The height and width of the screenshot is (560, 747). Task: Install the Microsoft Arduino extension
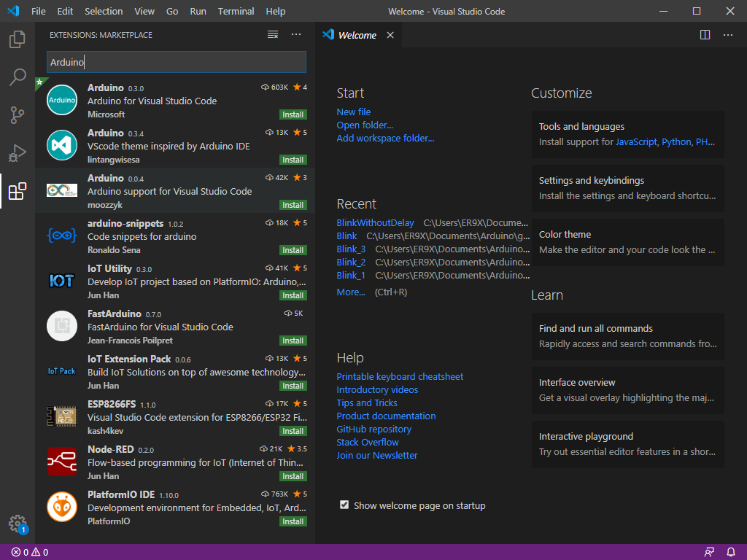293,114
